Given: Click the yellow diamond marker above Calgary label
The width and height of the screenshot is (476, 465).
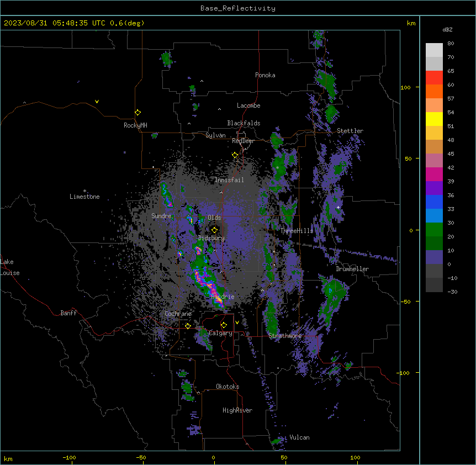Looking at the screenshot, I should 224,325.
